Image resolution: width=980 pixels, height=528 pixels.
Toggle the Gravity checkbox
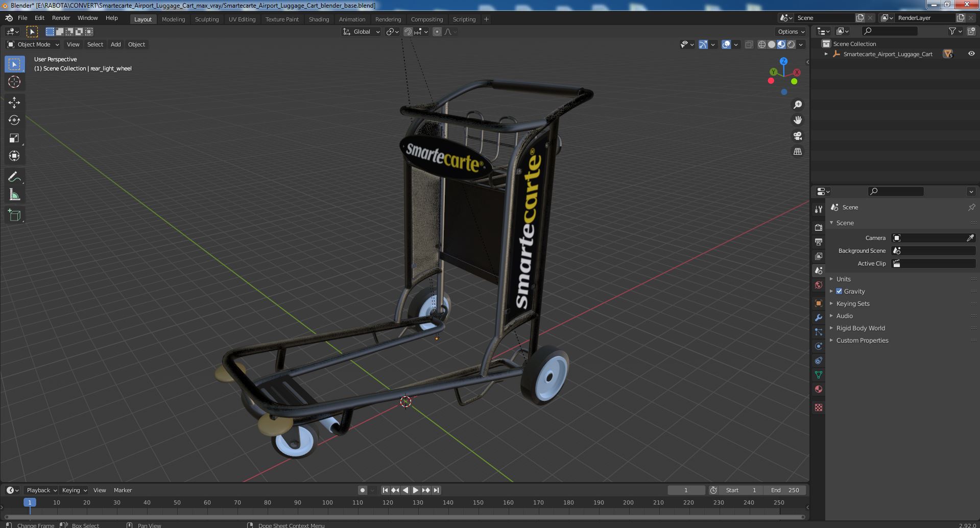pyautogui.click(x=839, y=291)
